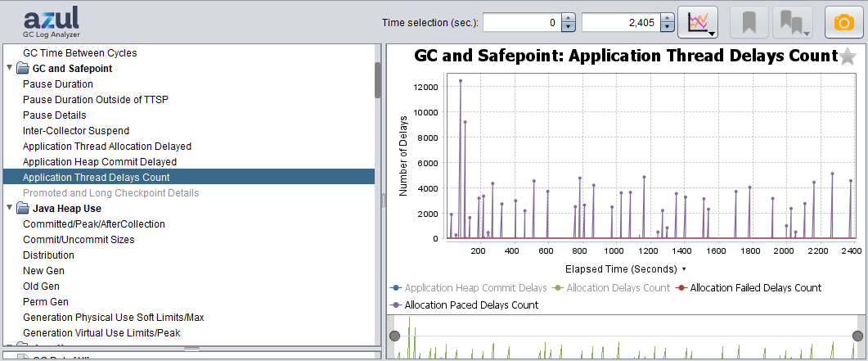Open the Elapsed Time axis dropdown
The width and height of the screenshot is (868, 361).
683,268
